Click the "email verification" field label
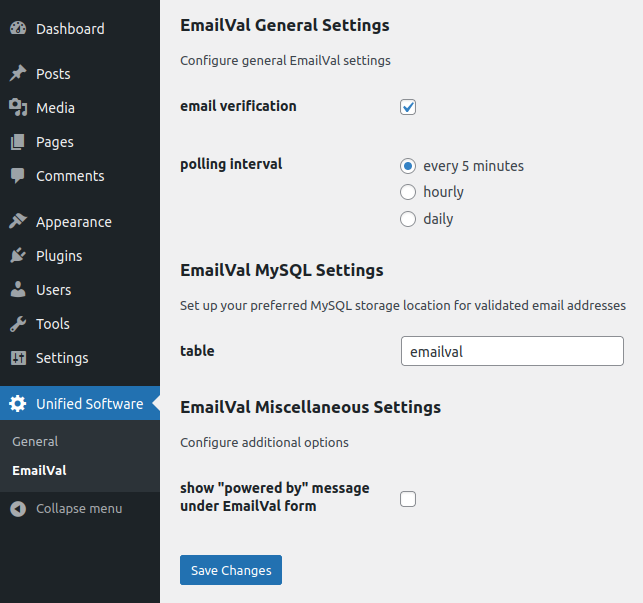Image resolution: width=643 pixels, height=603 pixels. pos(238,106)
